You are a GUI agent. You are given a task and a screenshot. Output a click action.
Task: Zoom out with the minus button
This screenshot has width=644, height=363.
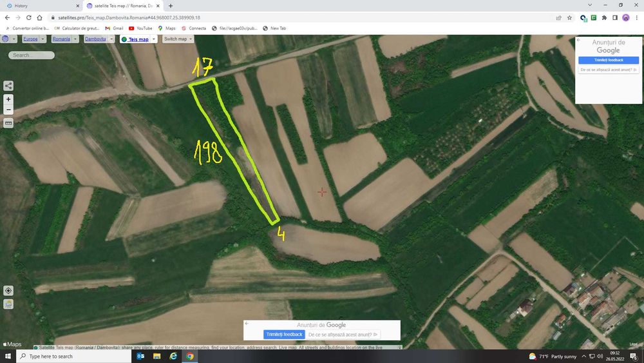tap(8, 110)
